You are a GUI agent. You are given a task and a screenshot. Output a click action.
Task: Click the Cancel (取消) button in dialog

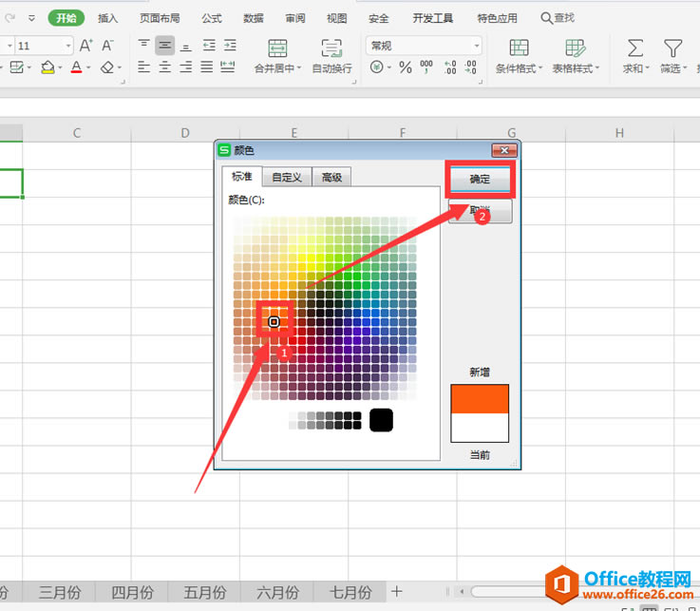[x=480, y=210]
